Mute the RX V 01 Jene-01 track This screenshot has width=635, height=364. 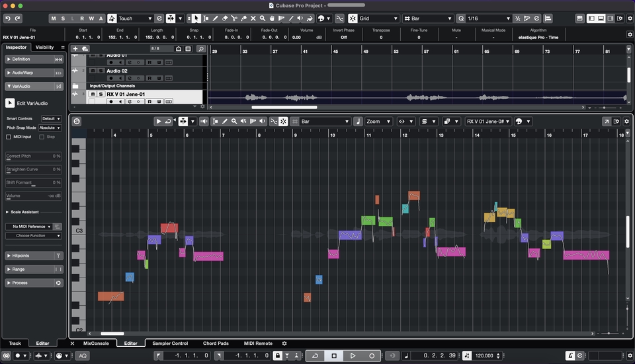93,94
